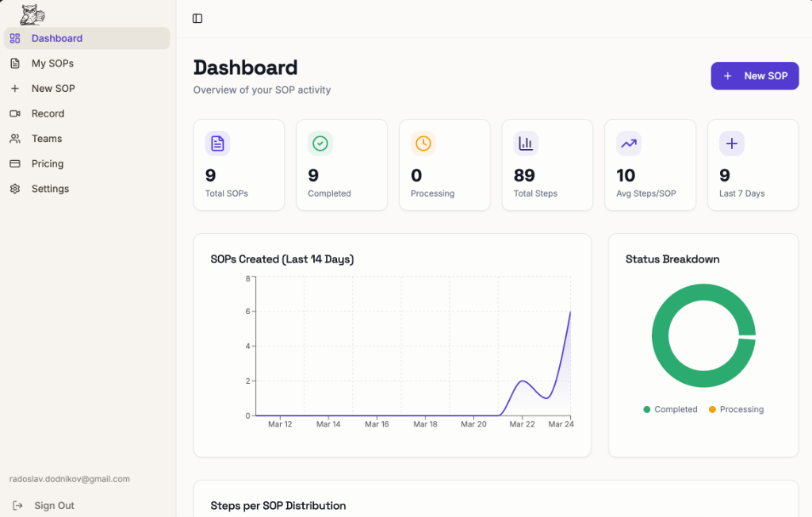The height and width of the screenshot is (517, 812).
Task: Collapse the sidebar using the panel toggle icon
Action: tap(197, 18)
